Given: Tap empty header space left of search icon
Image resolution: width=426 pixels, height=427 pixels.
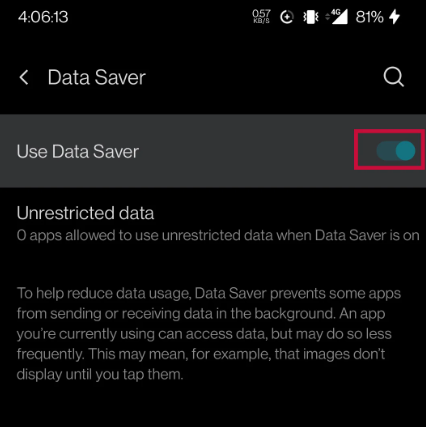Looking at the screenshot, I should pos(263,77).
